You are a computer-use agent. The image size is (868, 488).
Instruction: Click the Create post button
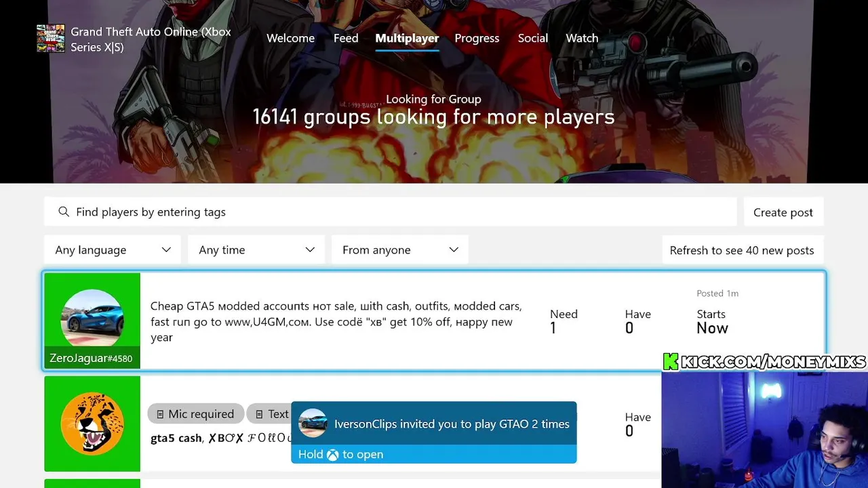click(x=783, y=212)
